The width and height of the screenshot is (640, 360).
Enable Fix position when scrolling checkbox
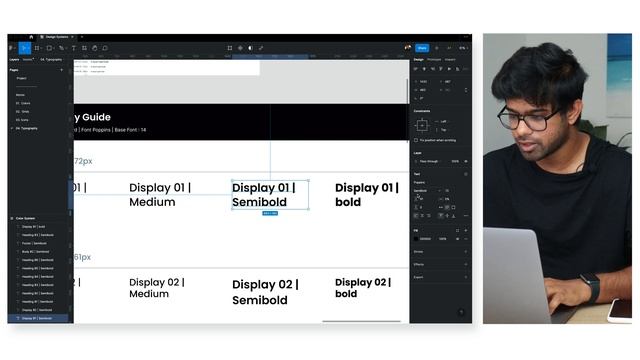tap(416, 140)
